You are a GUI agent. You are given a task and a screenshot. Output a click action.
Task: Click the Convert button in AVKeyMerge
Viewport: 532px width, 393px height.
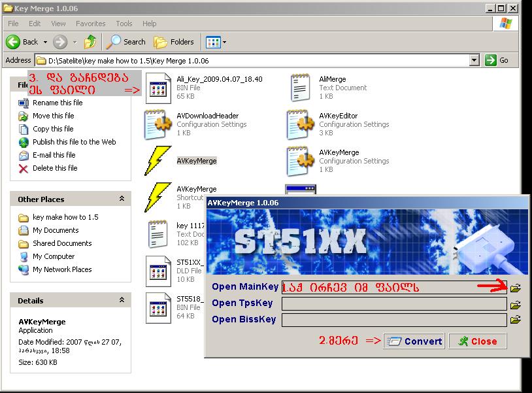[414, 341]
